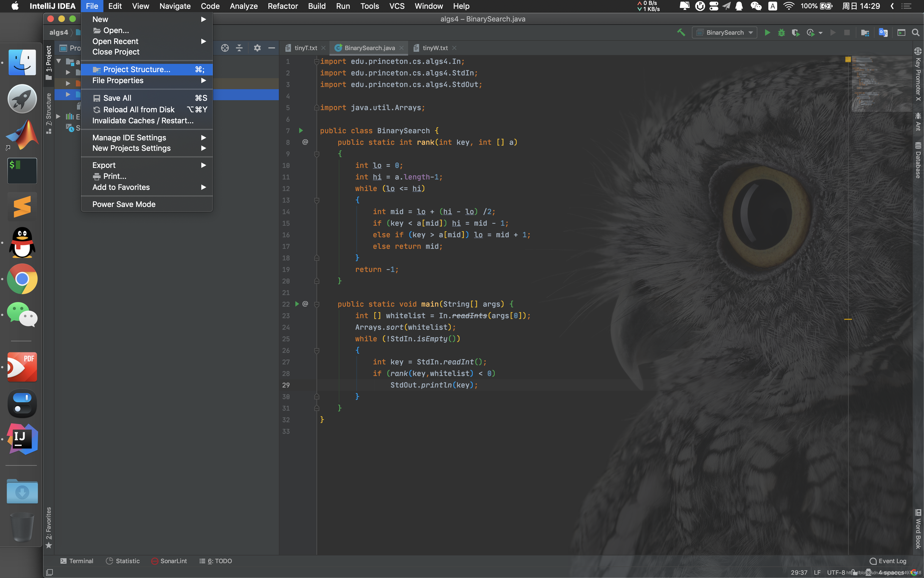The image size is (924, 578).
Task: Click run gutter icon for class BinarySearch
Action: point(301,131)
